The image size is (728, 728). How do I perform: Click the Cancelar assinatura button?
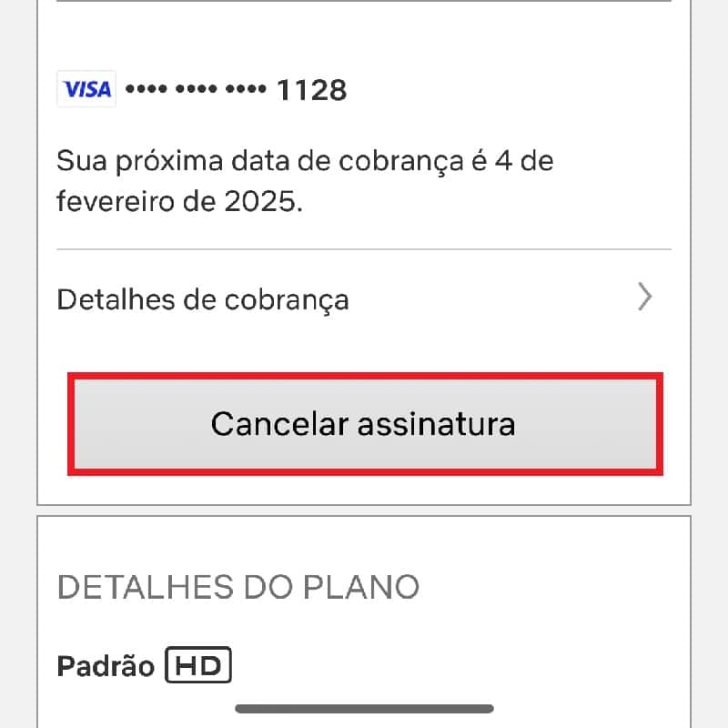[365, 424]
